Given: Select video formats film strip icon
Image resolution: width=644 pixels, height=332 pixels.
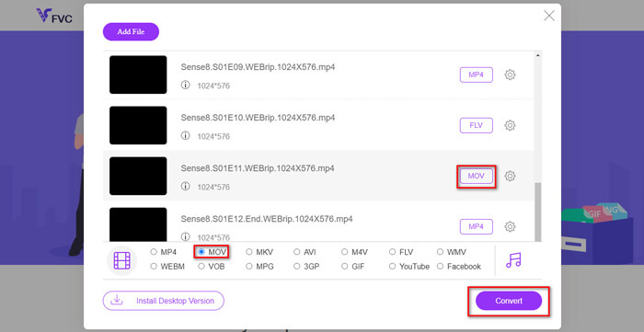Looking at the screenshot, I should [x=122, y=260].
